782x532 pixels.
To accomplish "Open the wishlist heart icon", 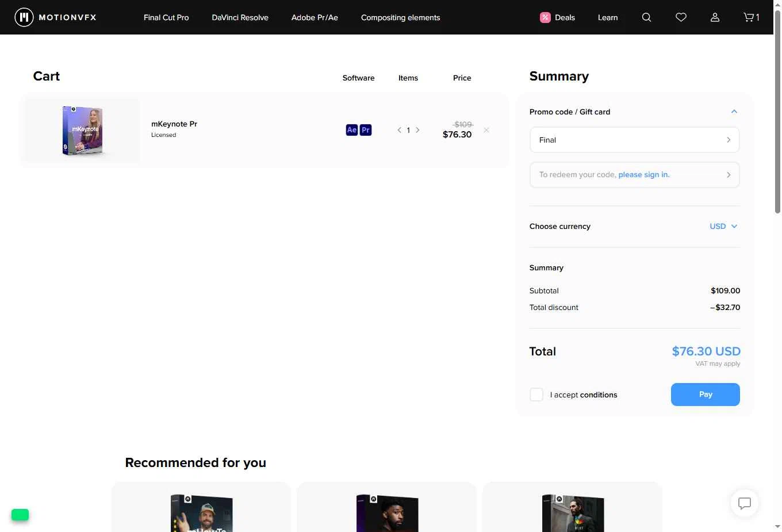I will 681,17.
